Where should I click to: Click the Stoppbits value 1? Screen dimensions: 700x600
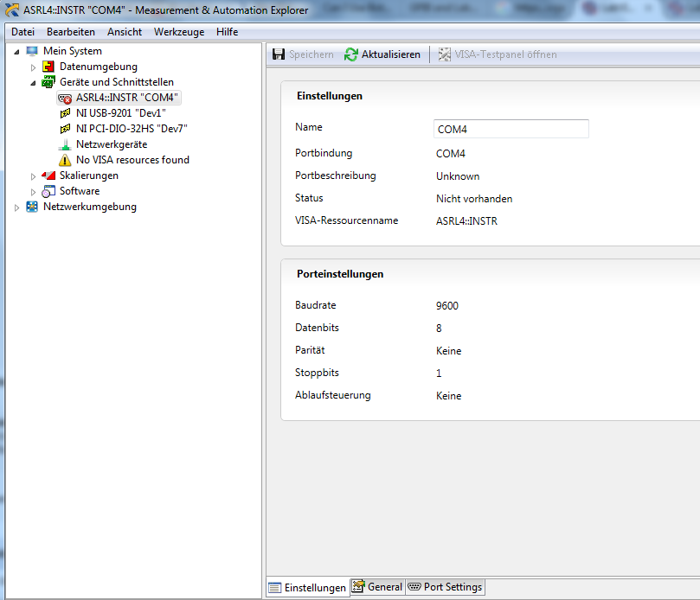[x=439, y=373]
